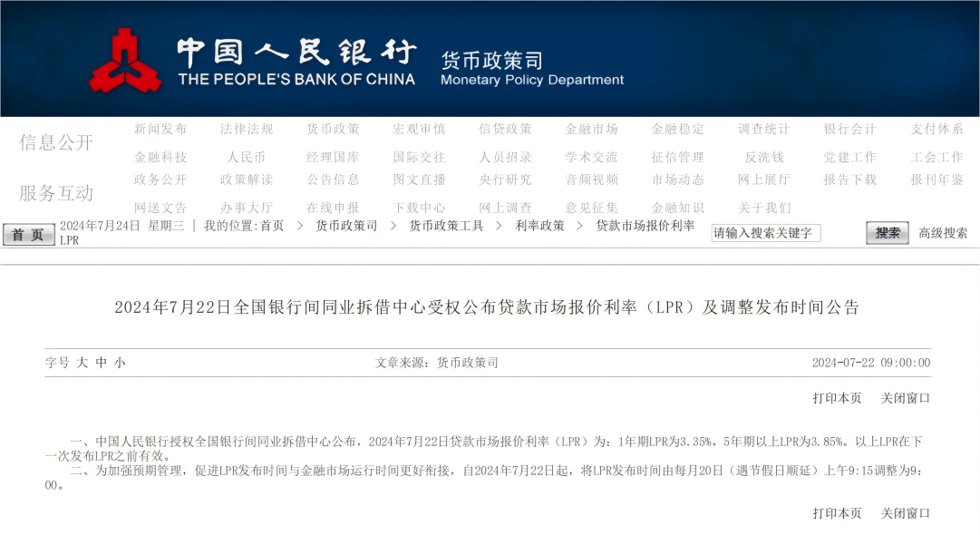Select 新闻发布 in the navigation menu

tap(160, 130)
